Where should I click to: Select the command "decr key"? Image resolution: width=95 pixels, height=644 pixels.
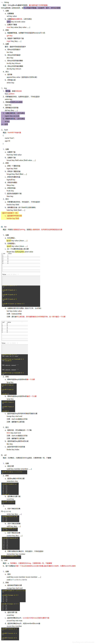pyautogui.click(x=10, y=58)
